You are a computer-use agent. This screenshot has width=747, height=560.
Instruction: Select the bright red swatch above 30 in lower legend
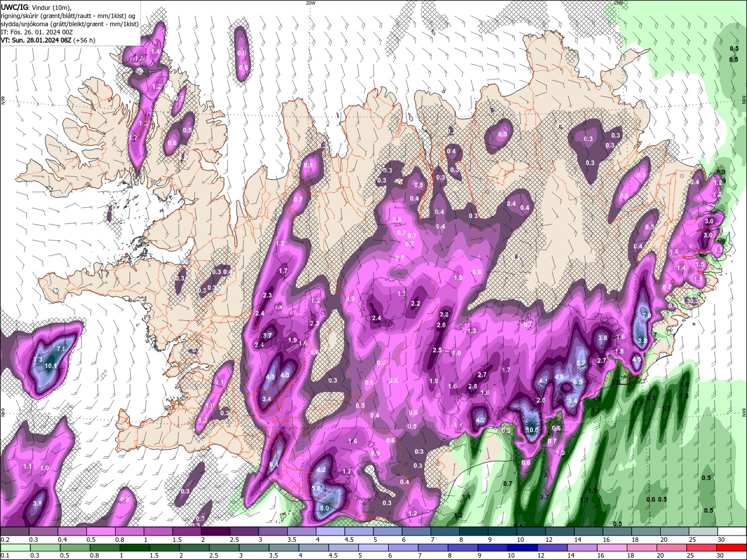click(x=732, y=548)
